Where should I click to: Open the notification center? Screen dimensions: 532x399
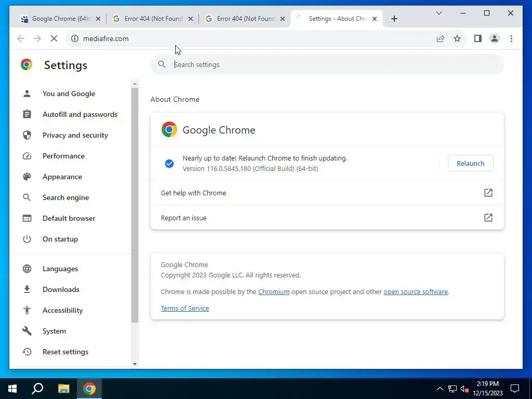[515, 389]
